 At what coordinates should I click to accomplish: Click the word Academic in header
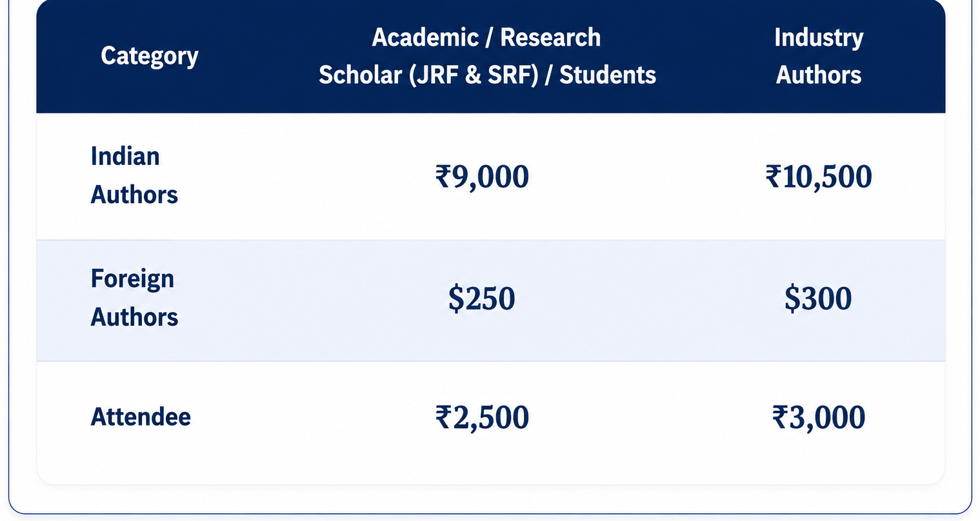click(425, 37)
